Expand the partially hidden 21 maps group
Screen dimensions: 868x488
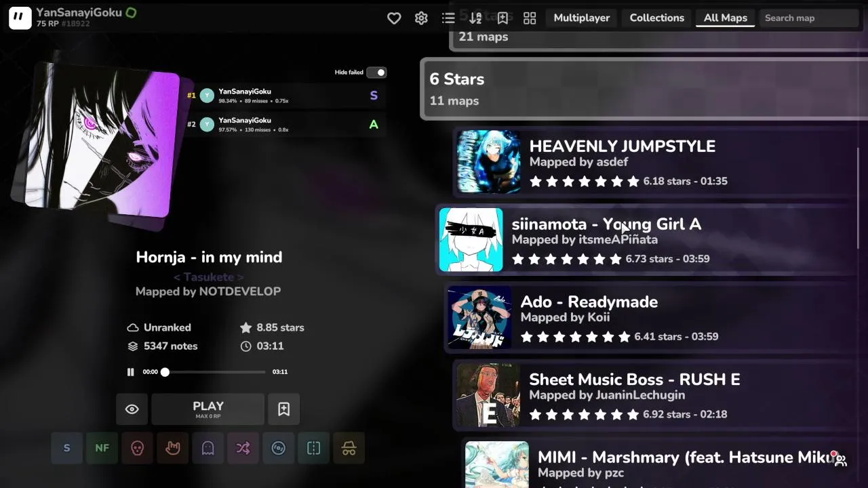pyautogui.click(x=659, y=37)
